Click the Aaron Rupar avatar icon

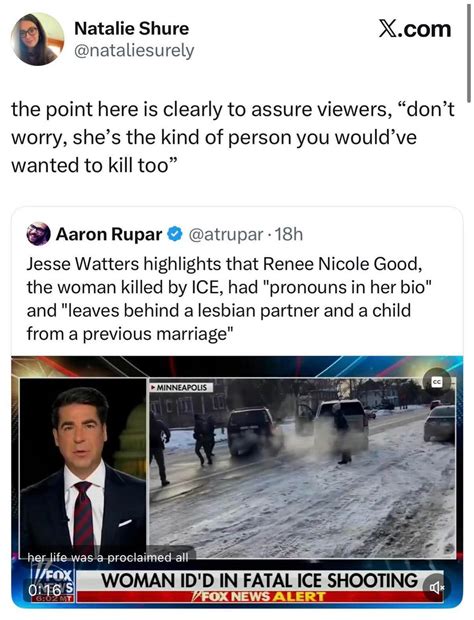click(x=38, y=234)
